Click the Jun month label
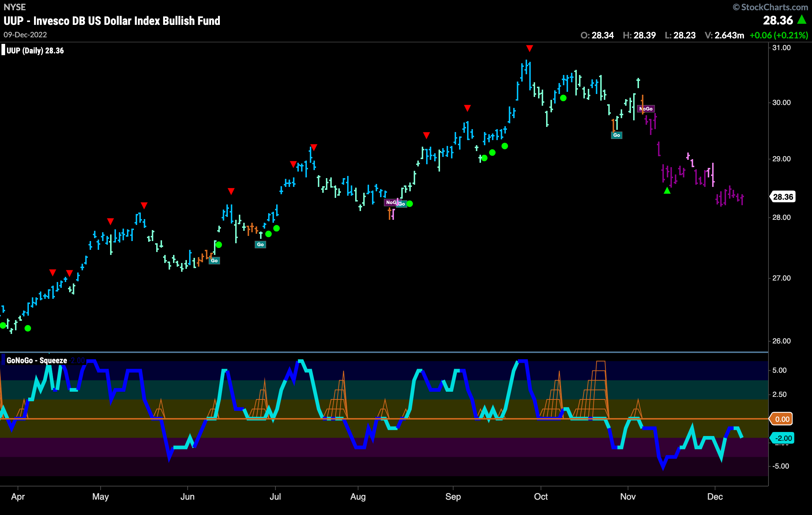 click(x=187, y=497)
